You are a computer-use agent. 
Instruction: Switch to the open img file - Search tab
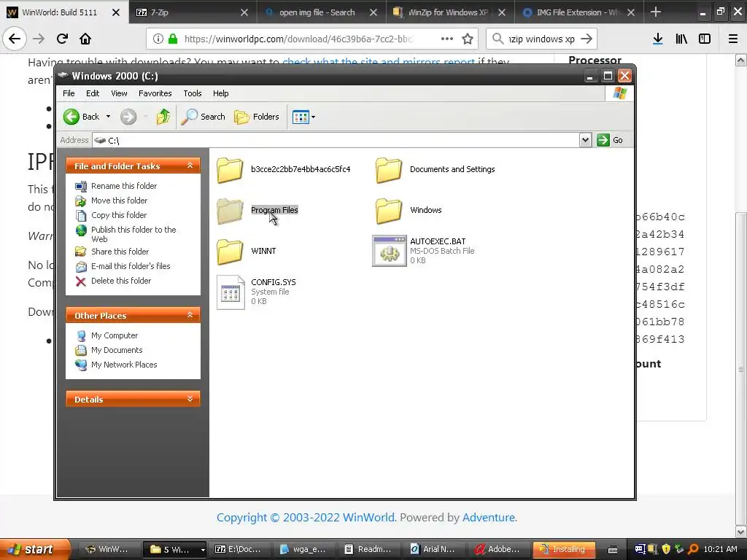click(322, 12)
